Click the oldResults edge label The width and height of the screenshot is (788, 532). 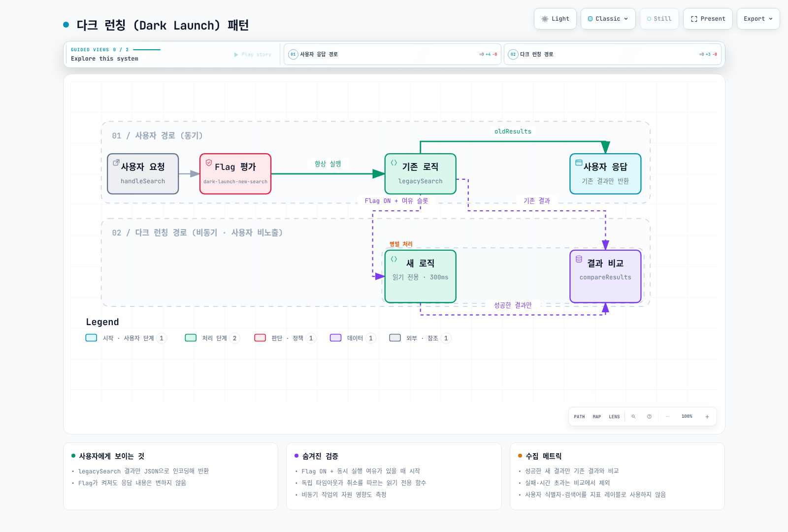click(513, 132)
